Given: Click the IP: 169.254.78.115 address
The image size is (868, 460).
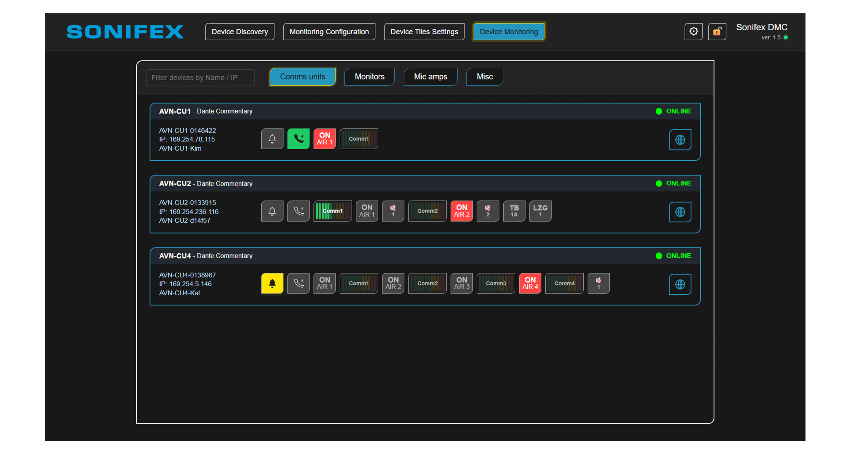Looking at the screenshot, I should click(x=187, y=139).
